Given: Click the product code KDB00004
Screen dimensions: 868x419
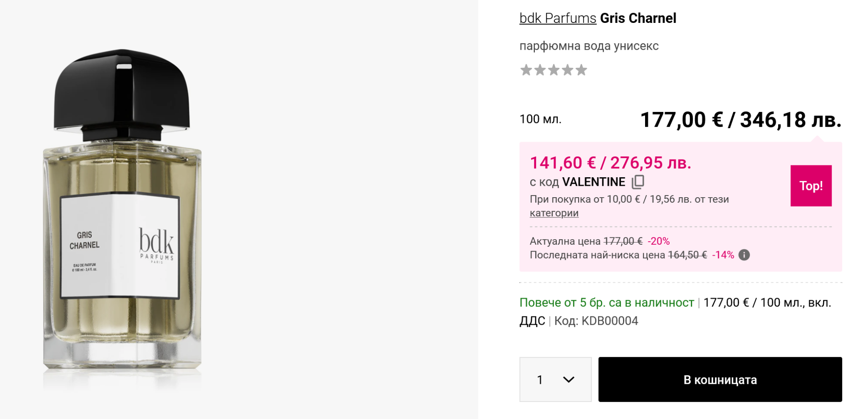Looking at the screenshot, I should pos(609,321).
